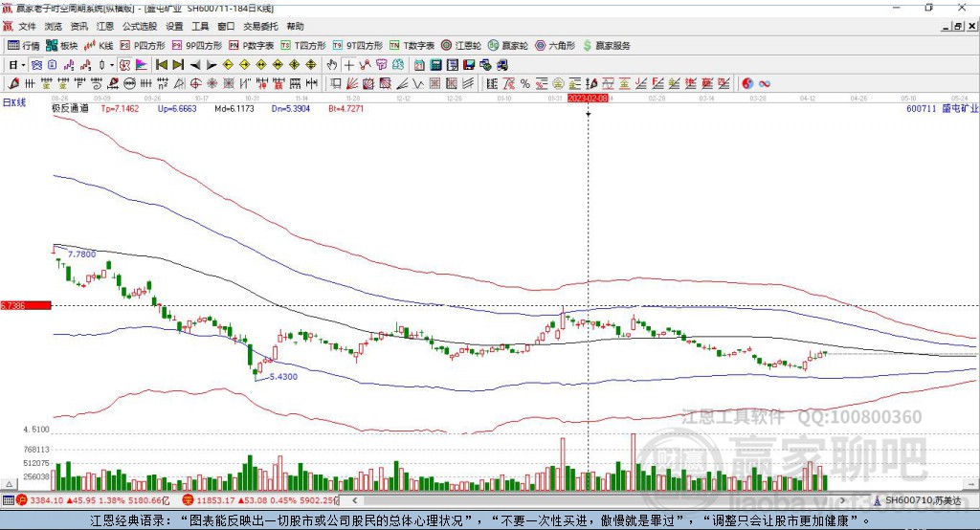
Task: Open the 文件 menu
Action: tap(28, 26)
